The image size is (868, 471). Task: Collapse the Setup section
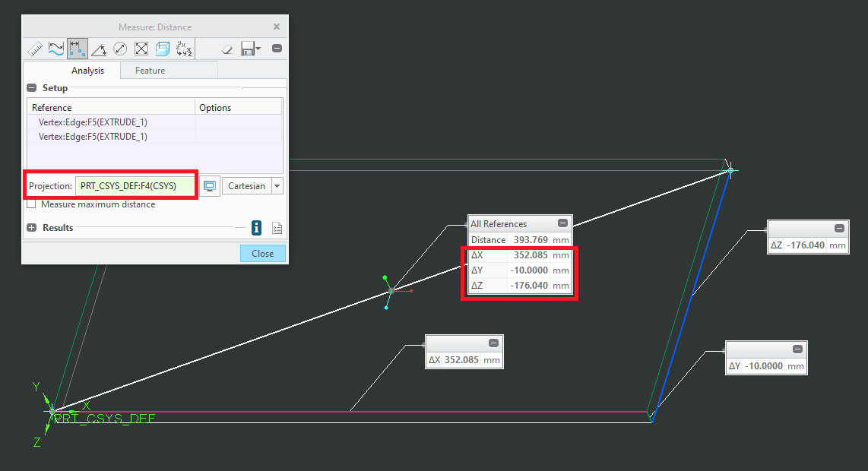pos(31,87)
